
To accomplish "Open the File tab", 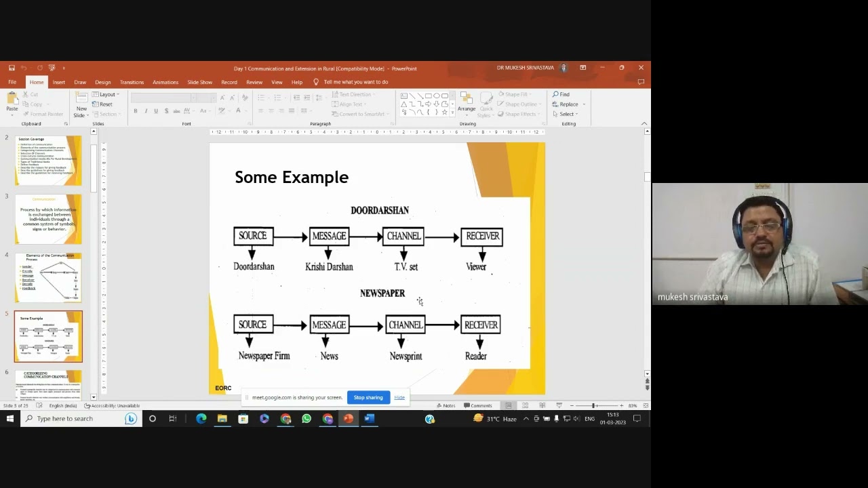I will point(12,82).
